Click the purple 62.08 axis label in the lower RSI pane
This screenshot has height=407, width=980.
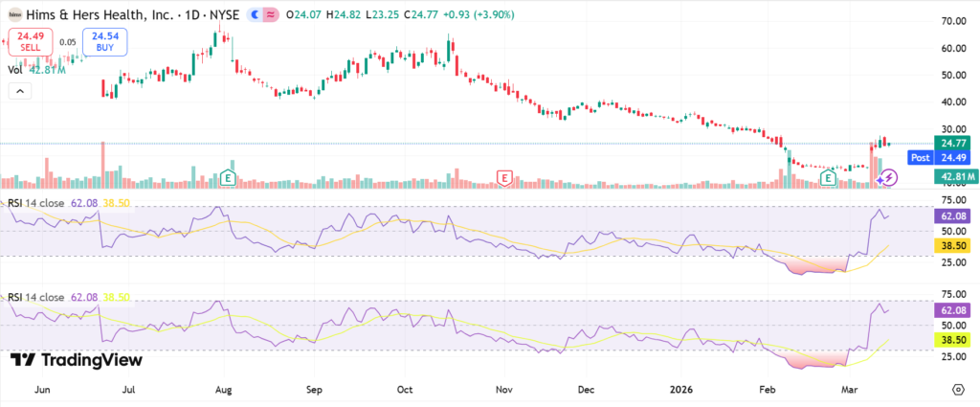point(954,310)
